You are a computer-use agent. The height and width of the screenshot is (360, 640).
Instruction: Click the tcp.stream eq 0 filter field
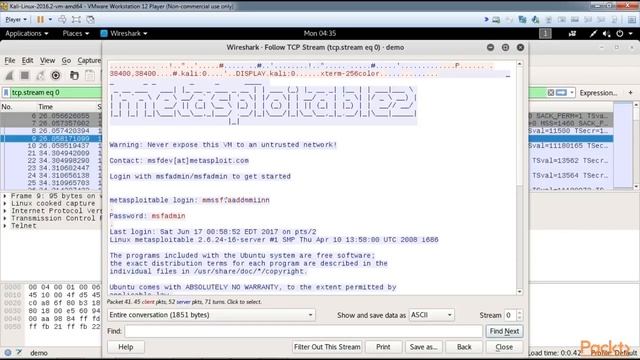(x=56, y=93)
